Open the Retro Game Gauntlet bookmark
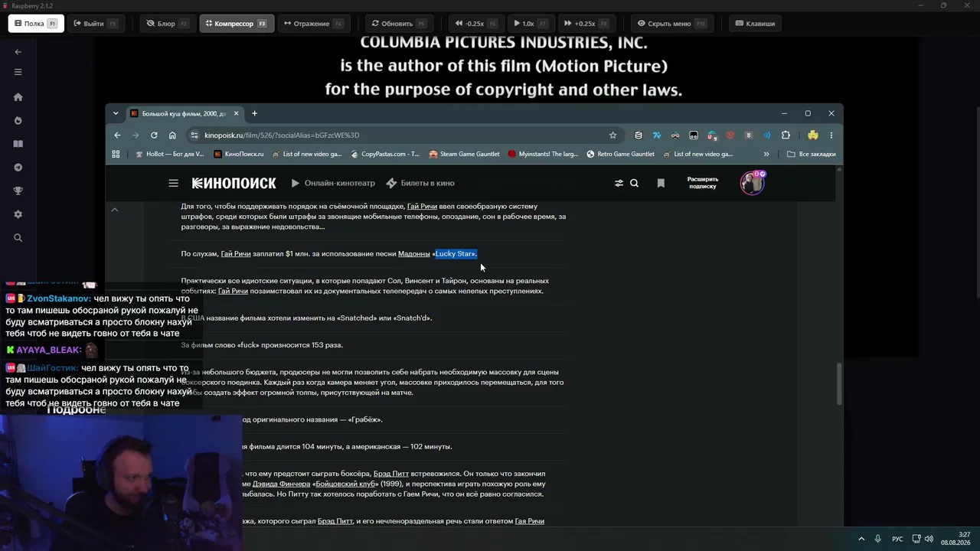980x551 pixels. point(621,154)
